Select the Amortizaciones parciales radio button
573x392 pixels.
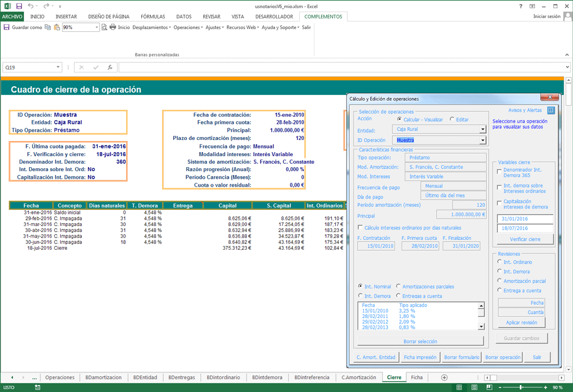pos(398,286)
